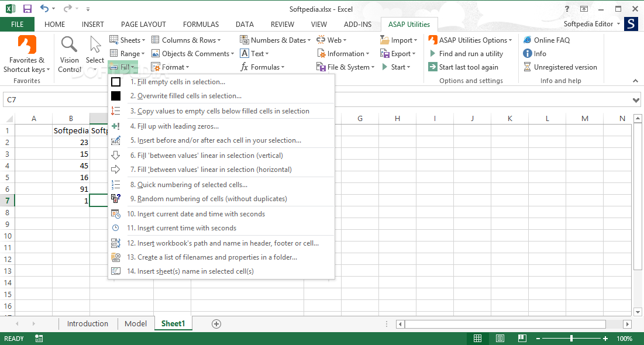Screen dimensions: 644x345
Task: Open the Online FAQ link
Action: coord(547,40)
